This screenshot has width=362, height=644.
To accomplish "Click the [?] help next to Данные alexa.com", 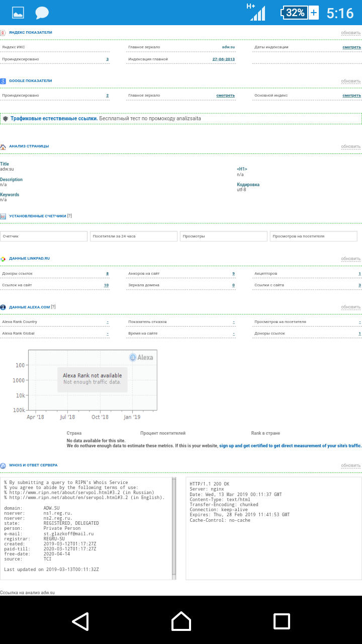I will [53, 306].
